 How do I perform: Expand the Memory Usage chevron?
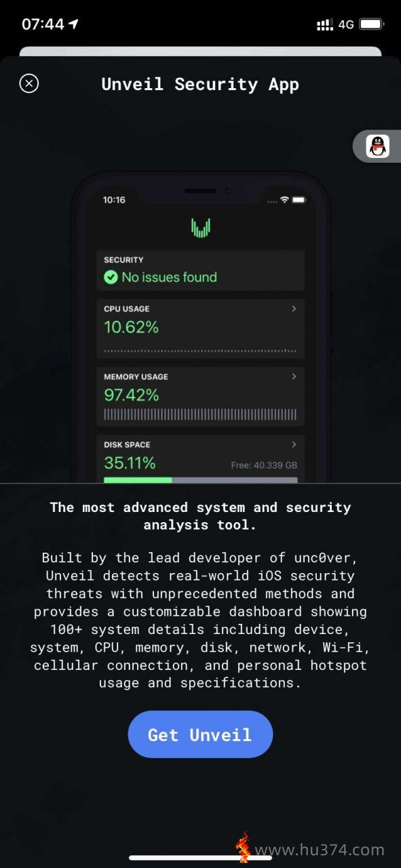(294, 376)
